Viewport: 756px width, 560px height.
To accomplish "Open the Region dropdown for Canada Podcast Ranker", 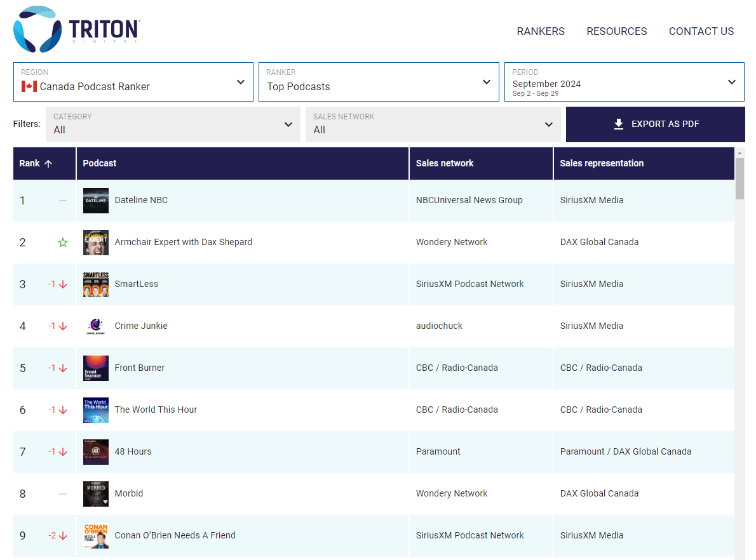I will tap(241, 82).
